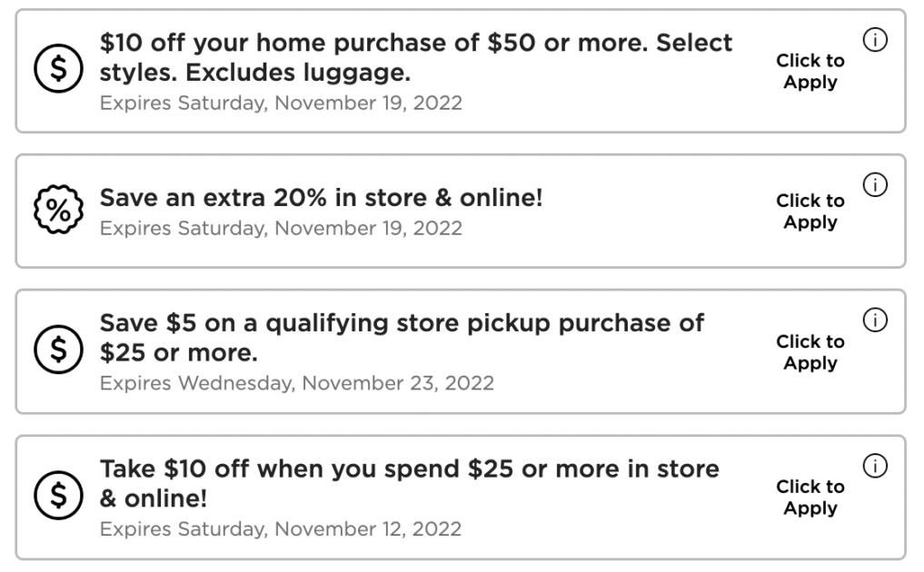Click expiry date under the extra 20% coupon
The width and height of the screenshot is (924, 572).
click(281, 227)
